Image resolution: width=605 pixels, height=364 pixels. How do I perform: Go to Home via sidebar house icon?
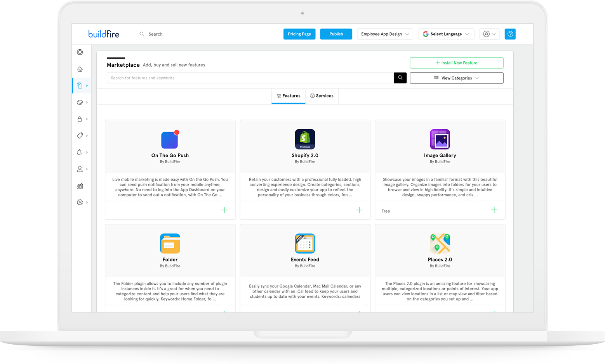click(80, 69)
